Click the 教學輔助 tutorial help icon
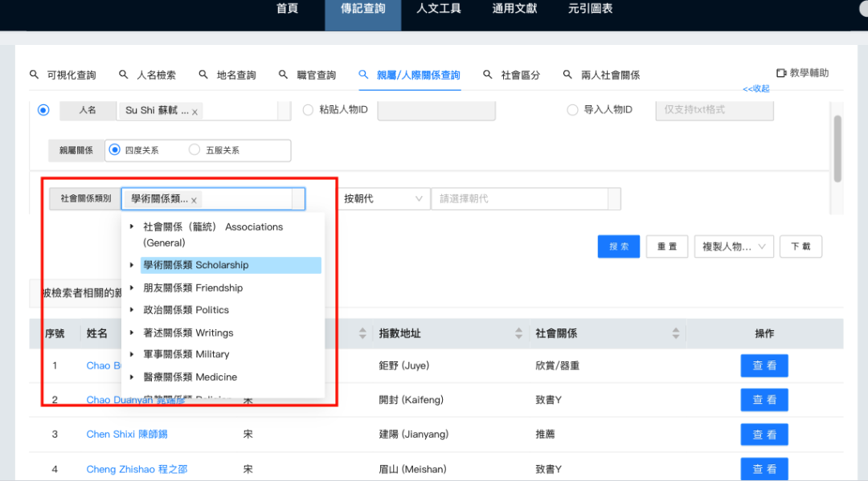868x481 pixels. pyautogui.click(x=781, y=72)
